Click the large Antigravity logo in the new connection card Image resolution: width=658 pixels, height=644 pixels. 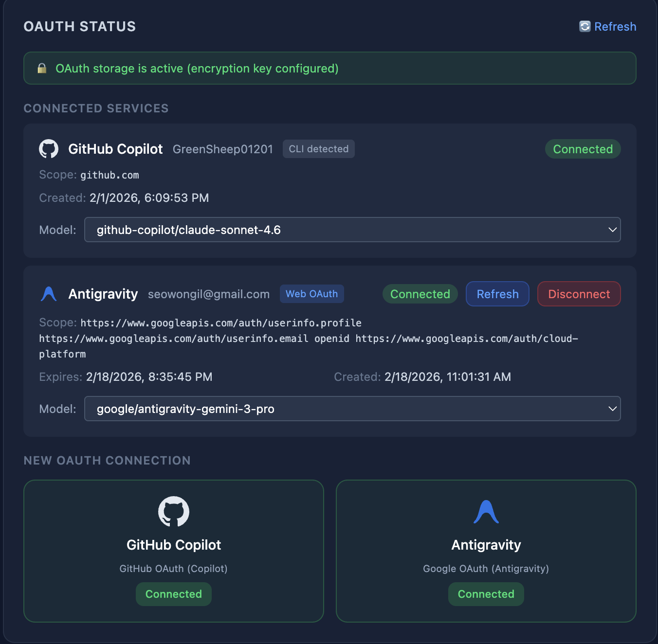tap(486, 512)
